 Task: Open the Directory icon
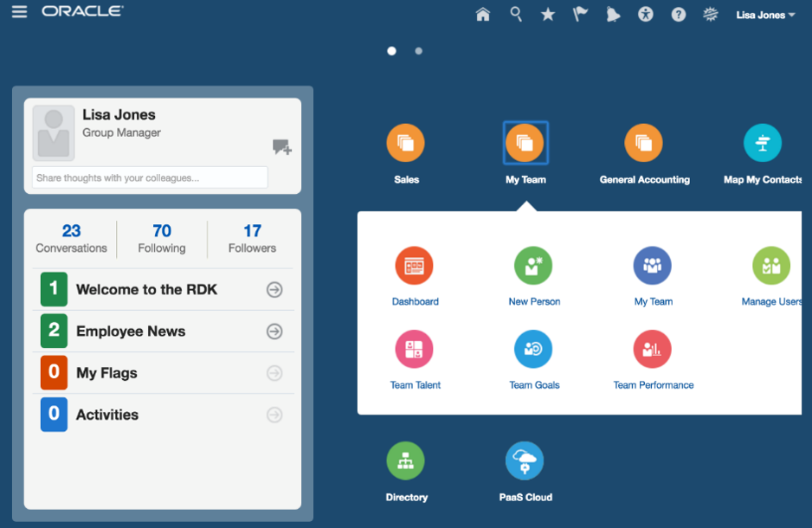point(405,460)
